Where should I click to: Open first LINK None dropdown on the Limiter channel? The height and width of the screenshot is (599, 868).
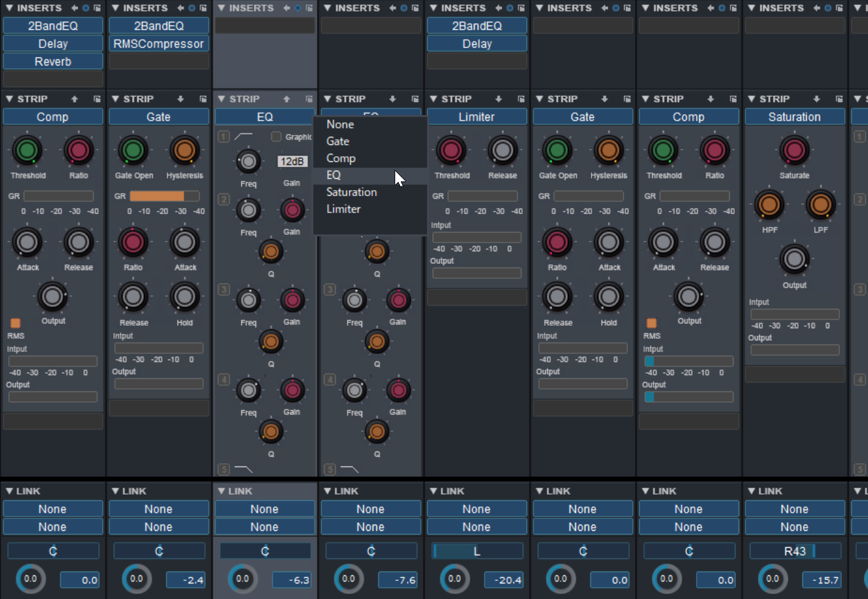(477, 509)
